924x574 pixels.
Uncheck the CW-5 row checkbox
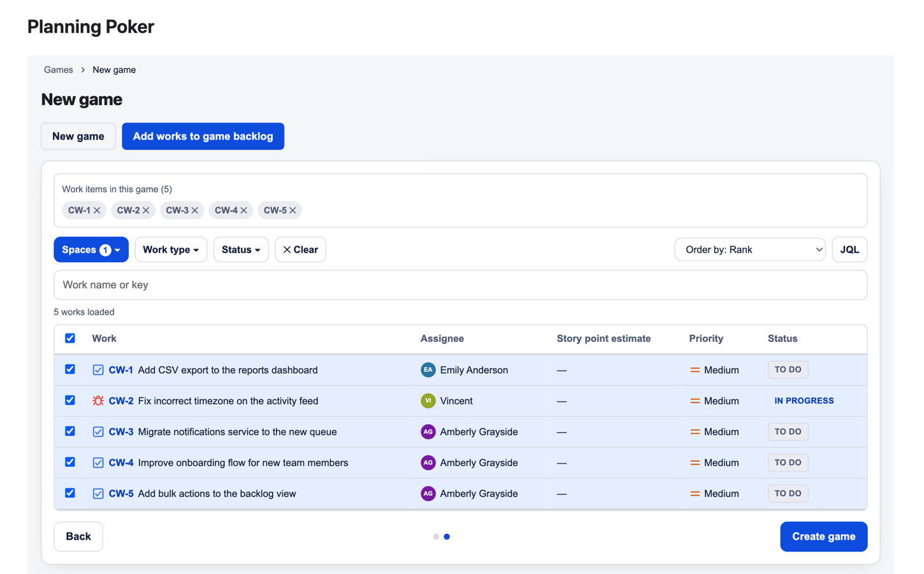[70, 493]
